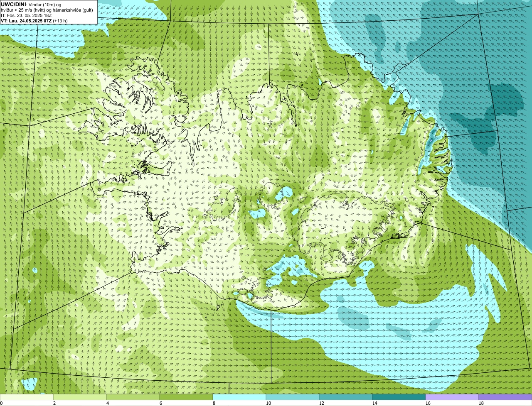Click the scale label '4'
The width and height of the screenshot is (532, 406).
coord(108,403)
